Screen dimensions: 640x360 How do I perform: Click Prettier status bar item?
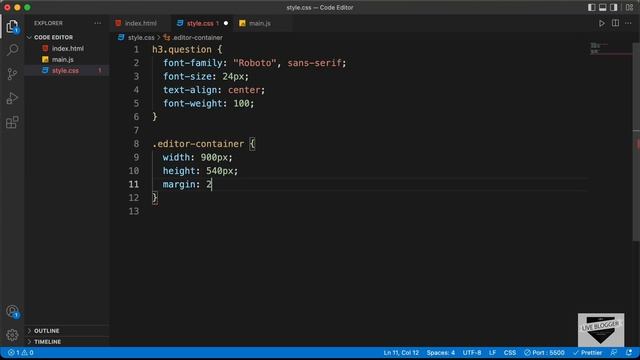coord(588,353)
